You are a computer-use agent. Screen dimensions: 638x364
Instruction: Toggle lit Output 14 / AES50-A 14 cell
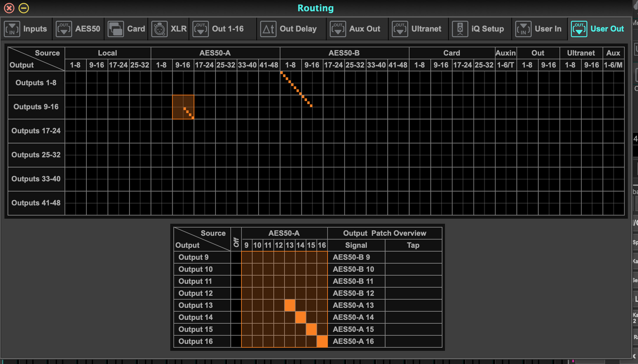coord(301,317)
